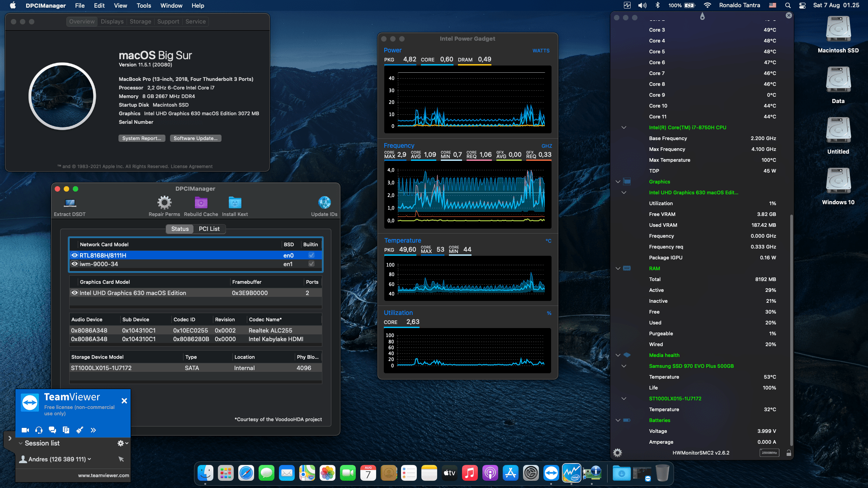
Task: Open Macintosh SSD desktop drive
Action: (838, 29)
